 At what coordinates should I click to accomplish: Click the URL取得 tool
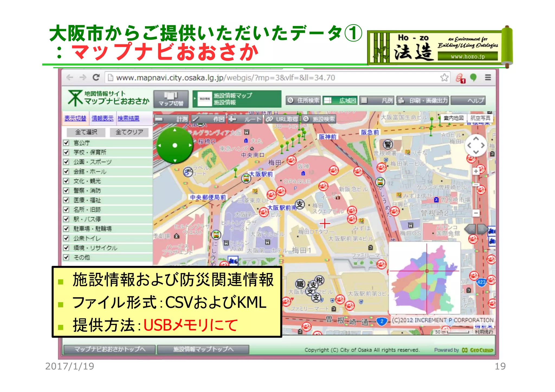coord(282,119)
